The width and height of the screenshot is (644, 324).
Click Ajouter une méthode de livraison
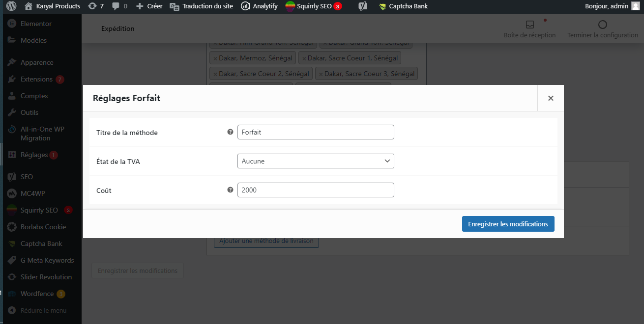[266, 242]
